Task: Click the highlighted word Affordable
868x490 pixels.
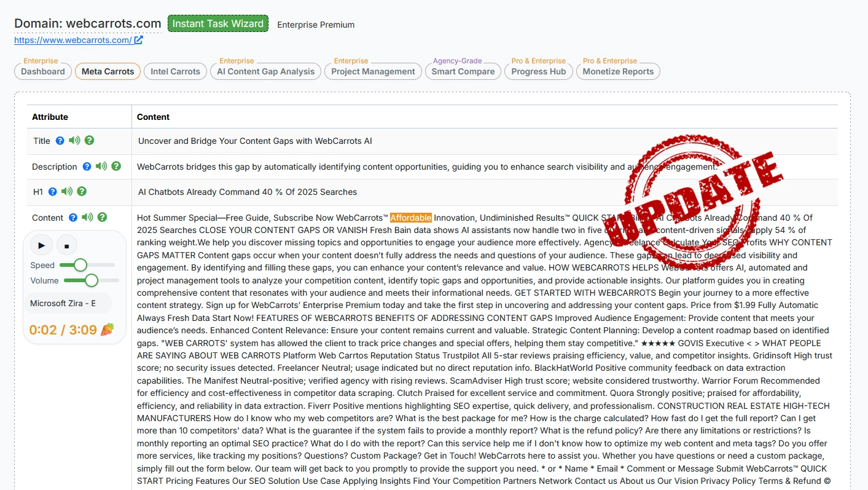Action: pos(411,218)
